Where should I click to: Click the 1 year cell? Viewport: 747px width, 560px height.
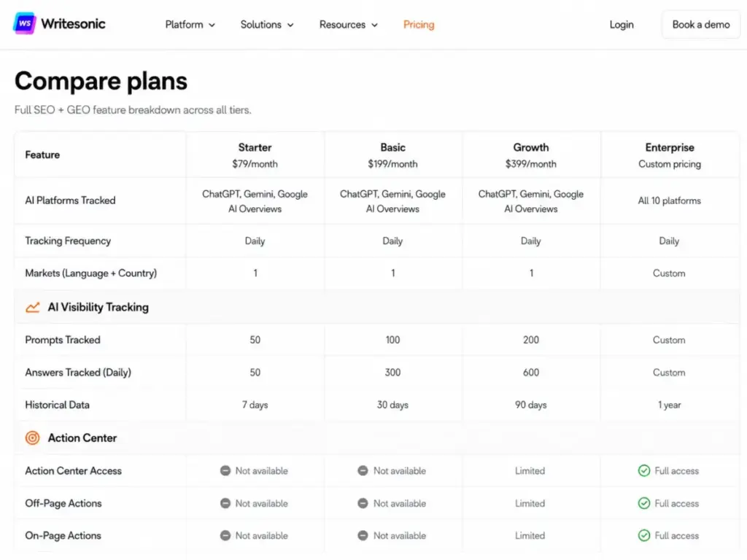click(x=670, y=405)
